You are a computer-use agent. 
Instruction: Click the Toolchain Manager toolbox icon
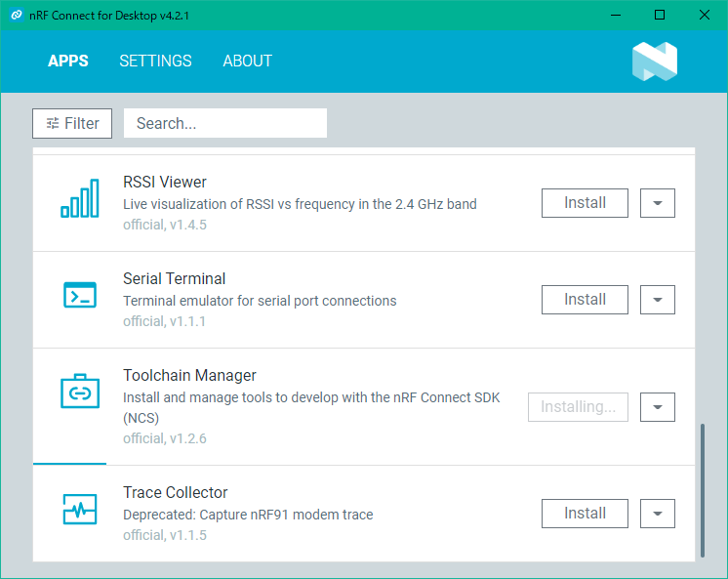point(80,391)
